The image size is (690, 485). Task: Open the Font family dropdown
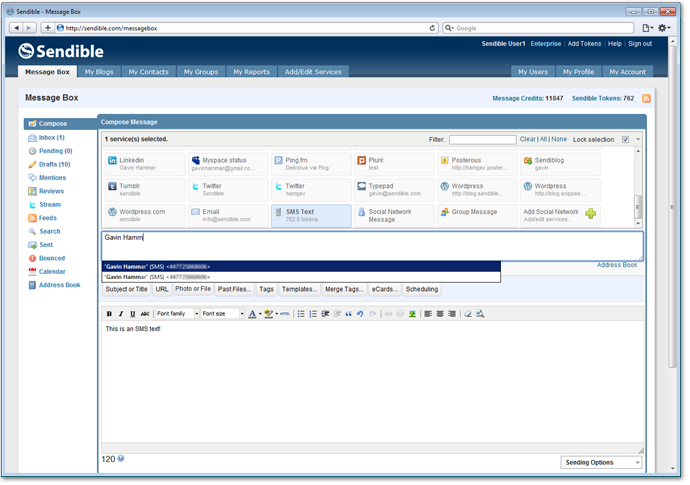pos(178,315)
